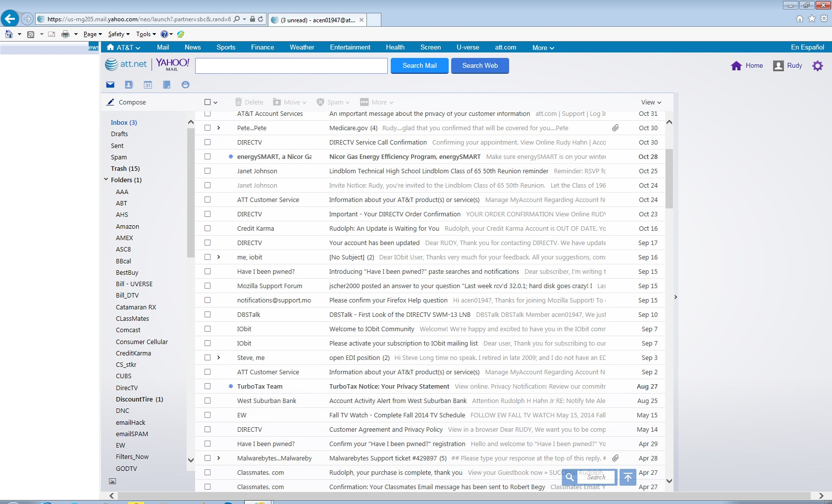This screenshot has width=832, height=504.
Task: Click the horizontal scrollbar at the page bottom
Action: coord(463,496)
